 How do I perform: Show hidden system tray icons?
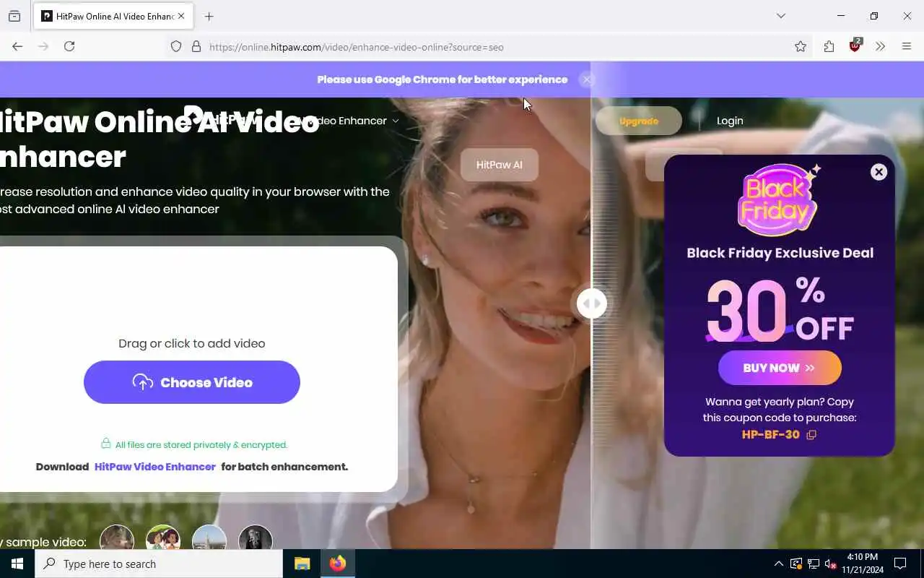pos(778,564)
